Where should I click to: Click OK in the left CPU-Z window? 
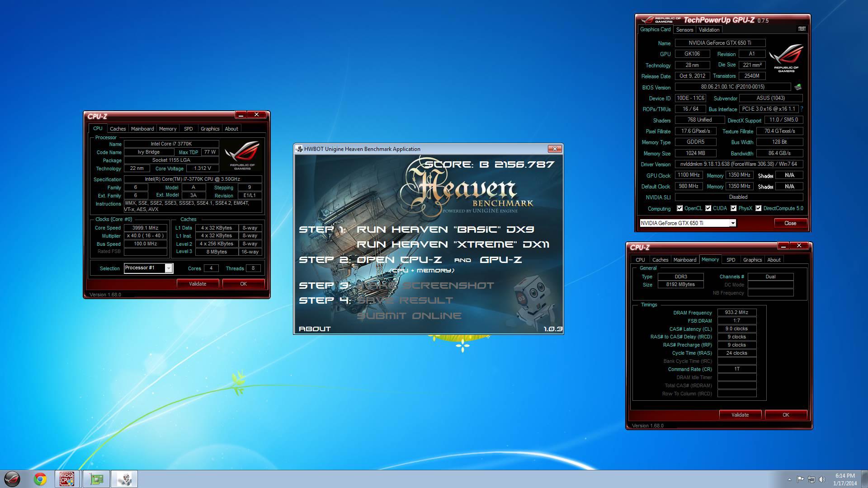point(244,284)
